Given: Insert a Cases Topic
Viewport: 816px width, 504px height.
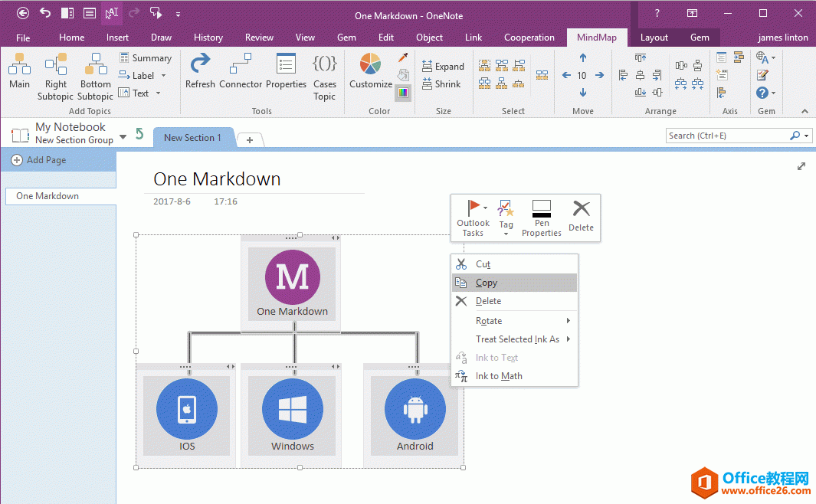Looking at the screenshot, I should coord(324,75).
